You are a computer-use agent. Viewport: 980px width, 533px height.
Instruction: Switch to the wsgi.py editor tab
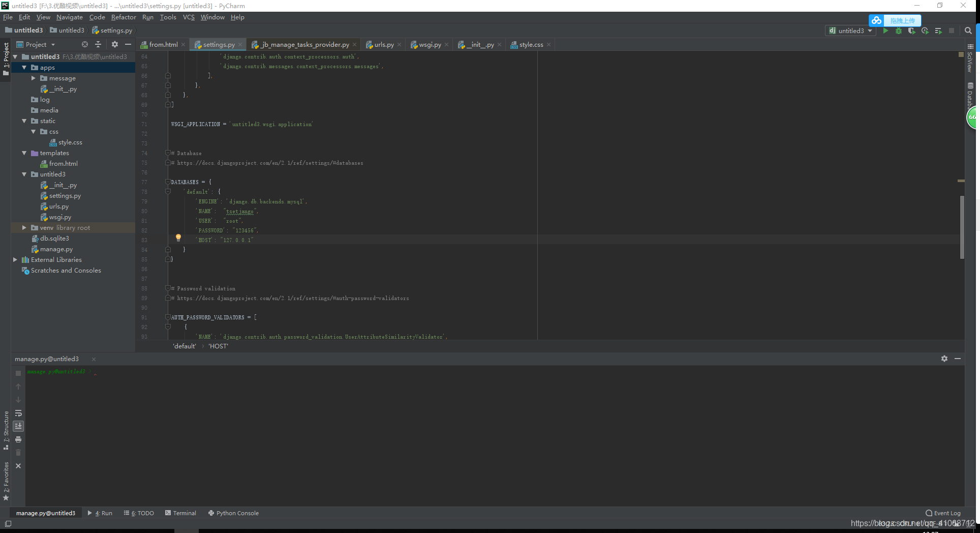[430, 45]
